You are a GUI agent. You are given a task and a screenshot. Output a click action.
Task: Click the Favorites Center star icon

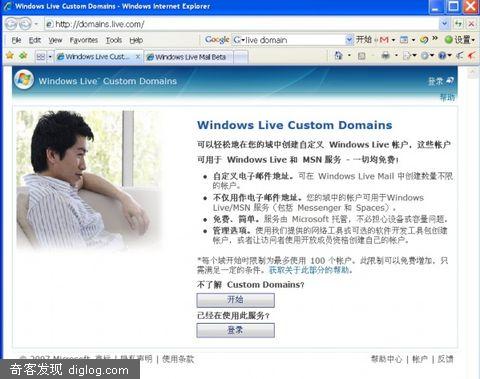(10, 56)
